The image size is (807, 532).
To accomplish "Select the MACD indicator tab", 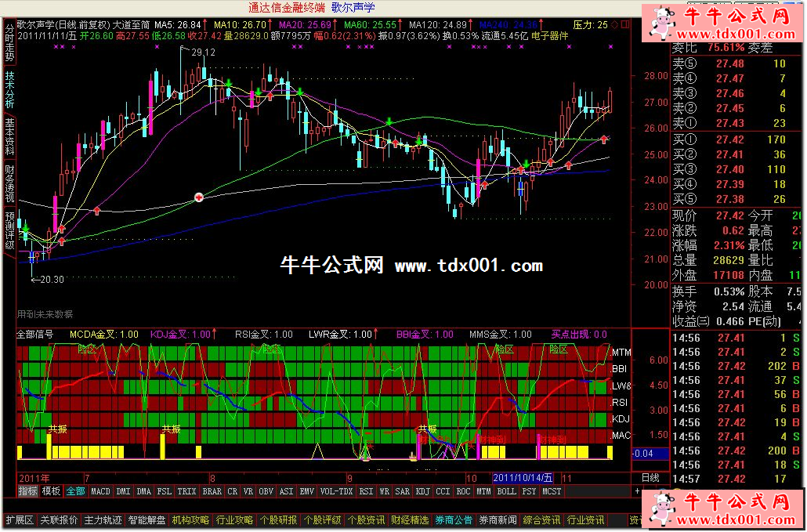I will coord(100,492).
